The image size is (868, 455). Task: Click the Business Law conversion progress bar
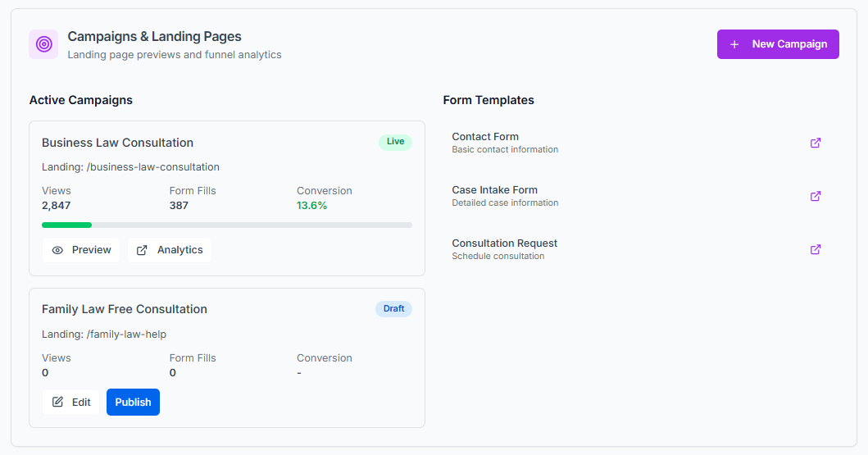pos(226,225)
